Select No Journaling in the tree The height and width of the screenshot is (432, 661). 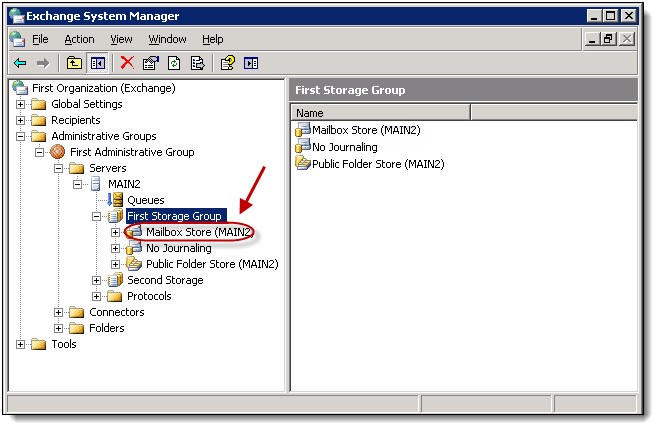179,248
